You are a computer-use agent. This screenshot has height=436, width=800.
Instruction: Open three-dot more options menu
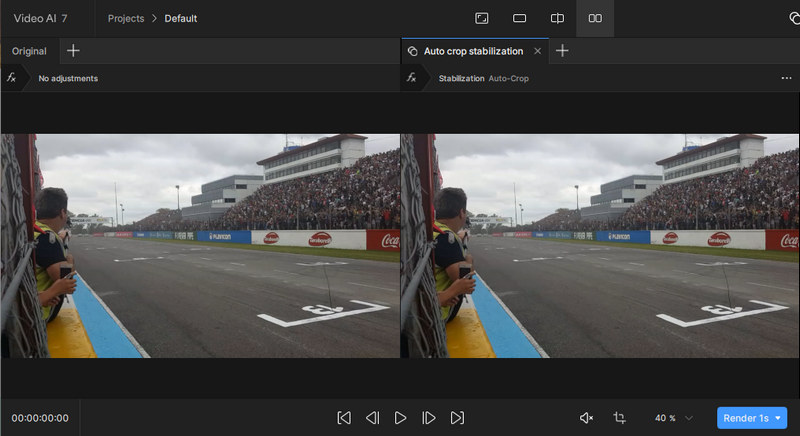click(x=786, y=78)
